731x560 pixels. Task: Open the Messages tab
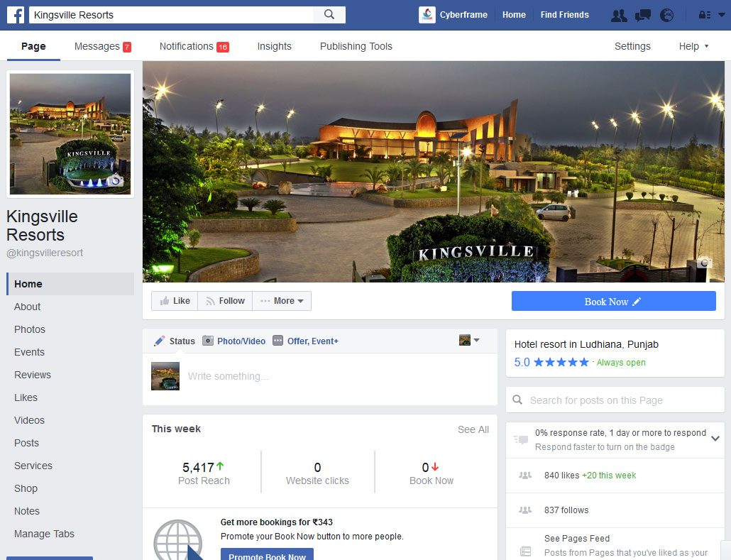tap(103, 46)
